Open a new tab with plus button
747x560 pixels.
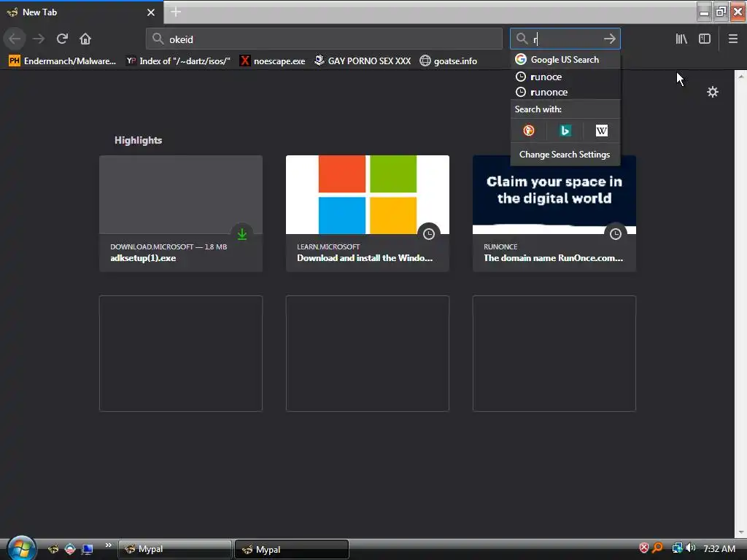tap(176, 12)
